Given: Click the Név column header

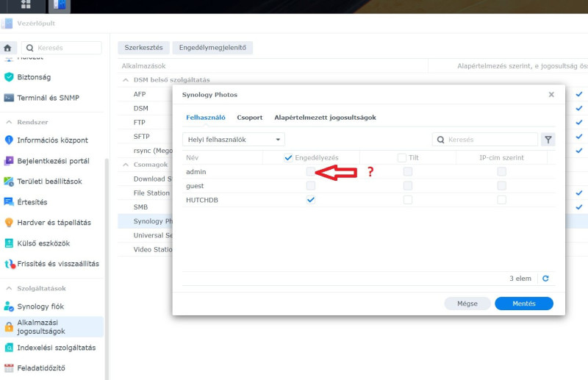Looking at the screenshot, I should (223, 157).
